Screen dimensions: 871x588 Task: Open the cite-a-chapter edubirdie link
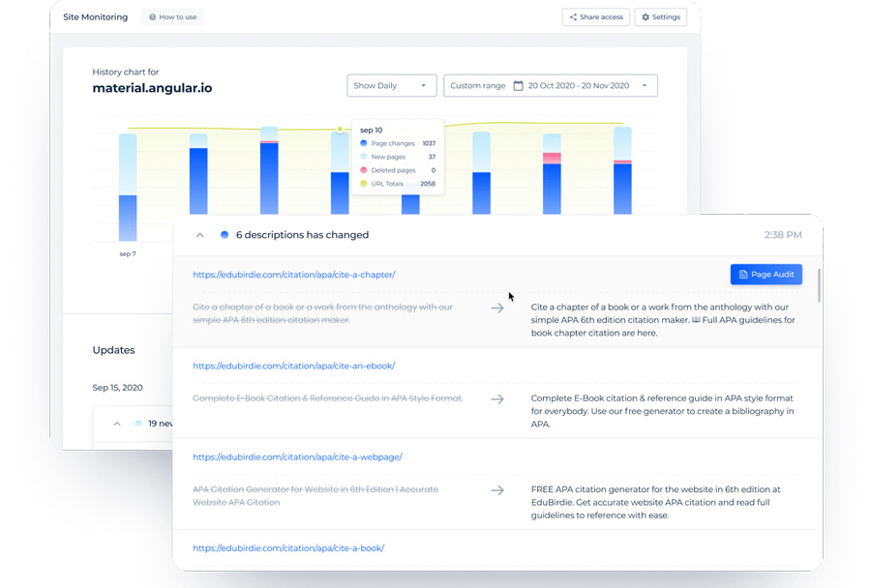(x=294, y=275)
